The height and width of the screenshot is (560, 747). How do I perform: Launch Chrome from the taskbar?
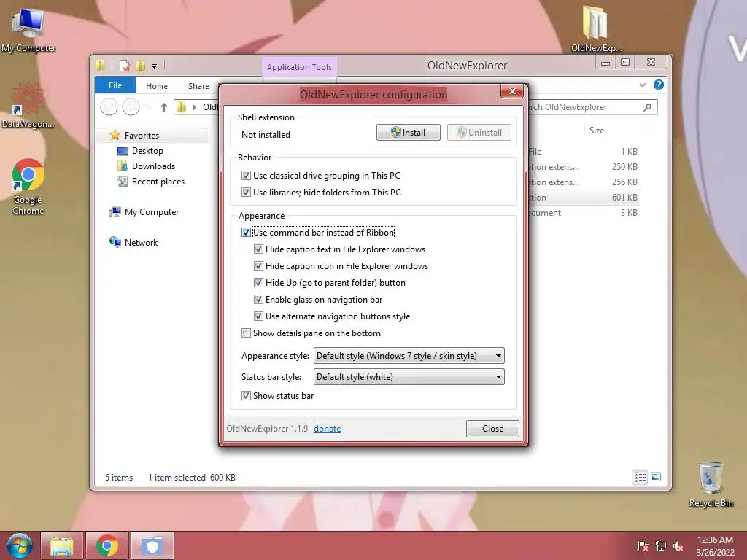pos(107,545)
